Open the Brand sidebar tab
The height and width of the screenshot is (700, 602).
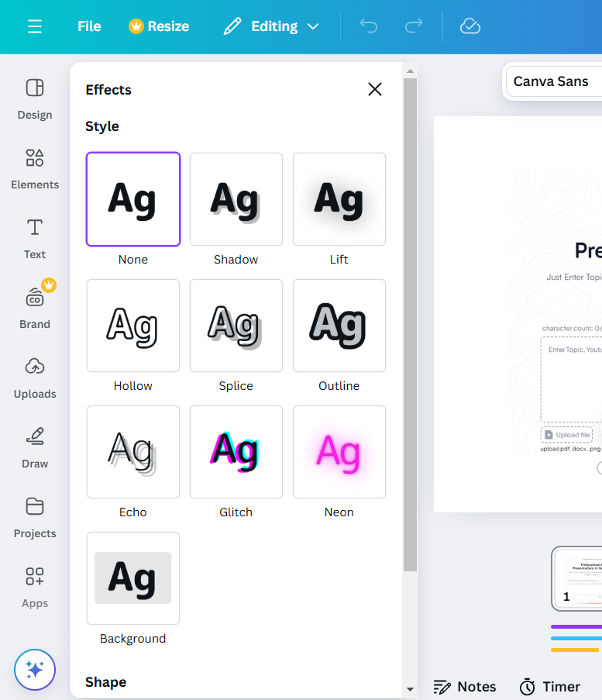pos(35,309)
